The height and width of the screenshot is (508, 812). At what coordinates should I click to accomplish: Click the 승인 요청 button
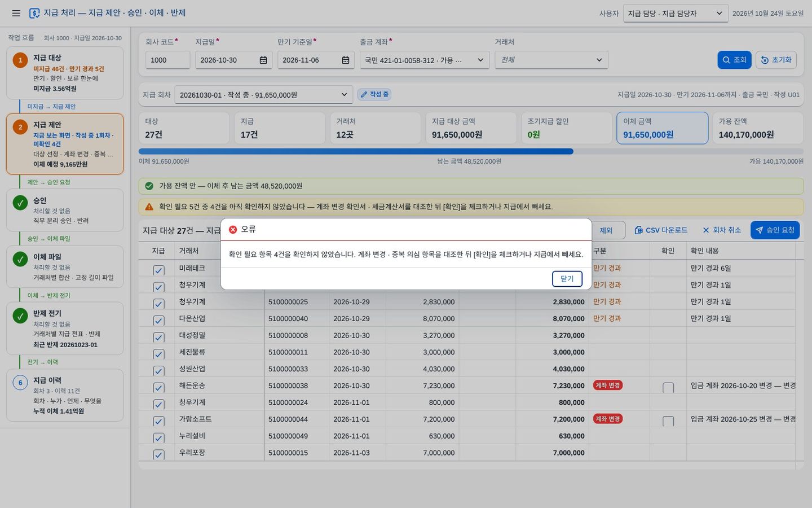775,230
